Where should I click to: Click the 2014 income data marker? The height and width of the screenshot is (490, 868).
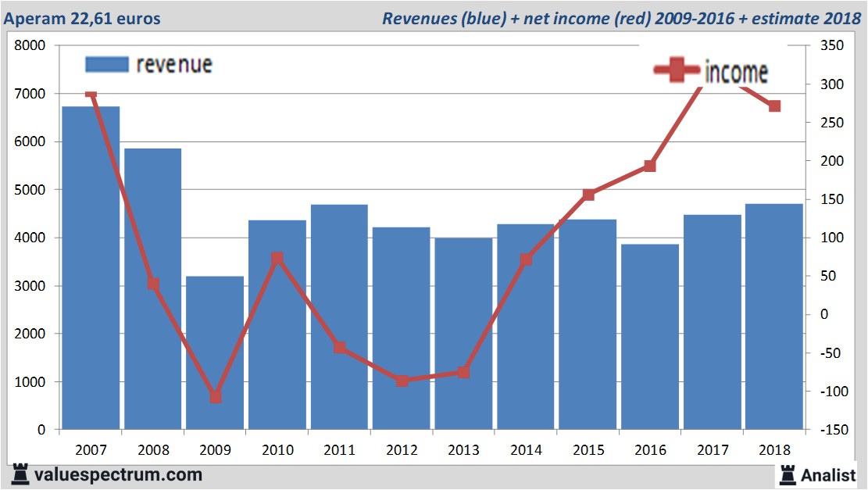pos(526,259)
